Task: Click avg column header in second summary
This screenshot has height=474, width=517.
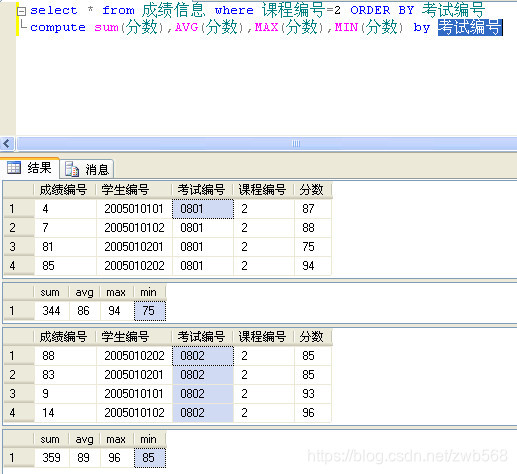Action: (85, 439)
